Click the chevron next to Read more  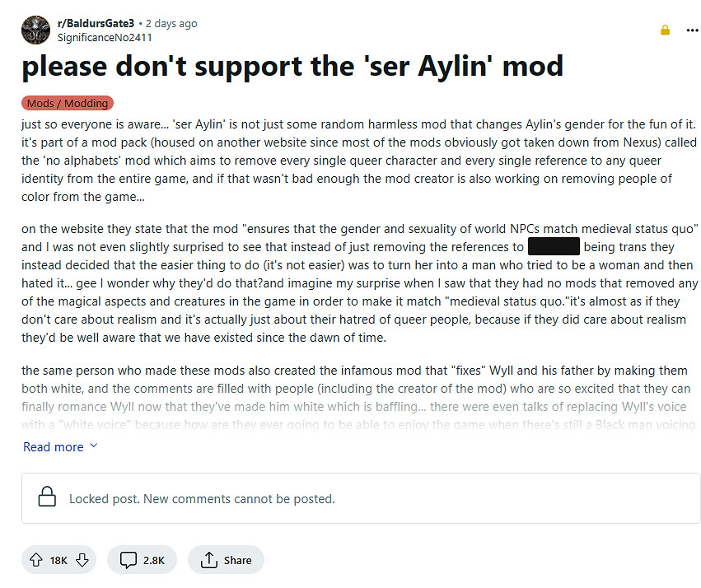(x=93, y=446)
